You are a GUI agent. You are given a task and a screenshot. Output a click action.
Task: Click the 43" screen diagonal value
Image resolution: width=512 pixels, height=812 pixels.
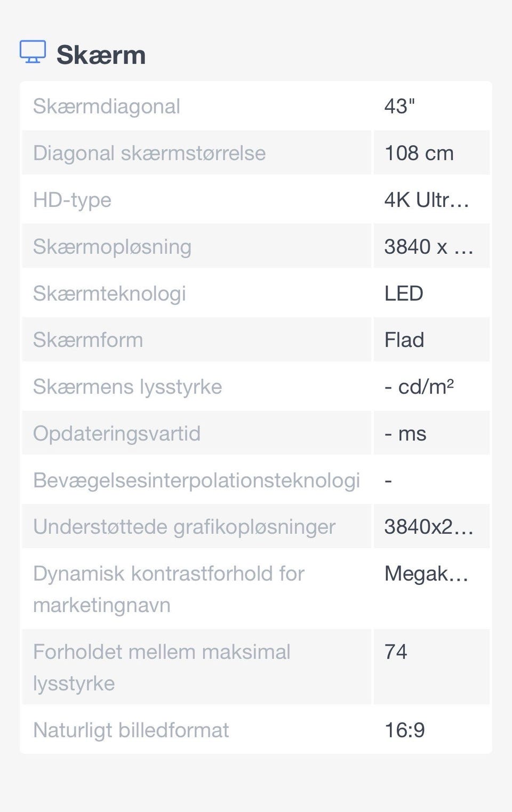click(x=399, y=106)
